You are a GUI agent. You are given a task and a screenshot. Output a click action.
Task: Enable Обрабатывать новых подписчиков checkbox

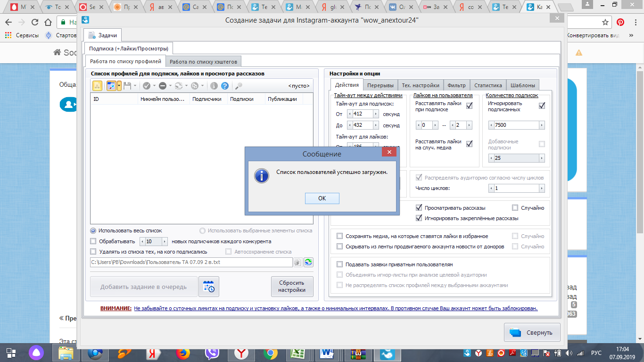tap(93, 241)
